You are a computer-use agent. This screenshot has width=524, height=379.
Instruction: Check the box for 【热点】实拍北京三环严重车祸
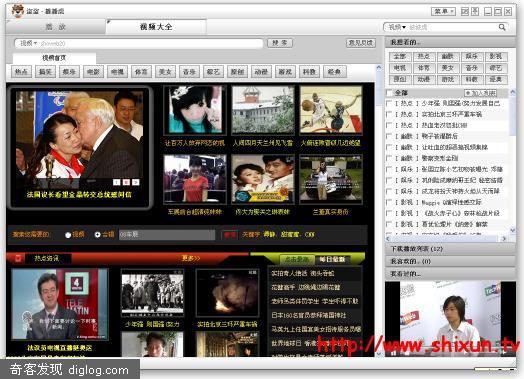pos(389,114)
